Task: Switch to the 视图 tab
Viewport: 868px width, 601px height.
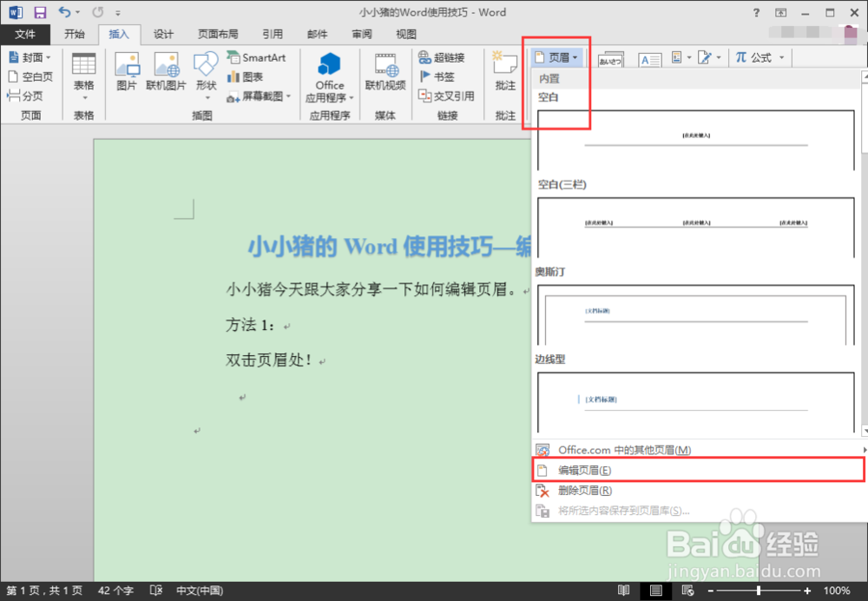Action: click(405, 35)
